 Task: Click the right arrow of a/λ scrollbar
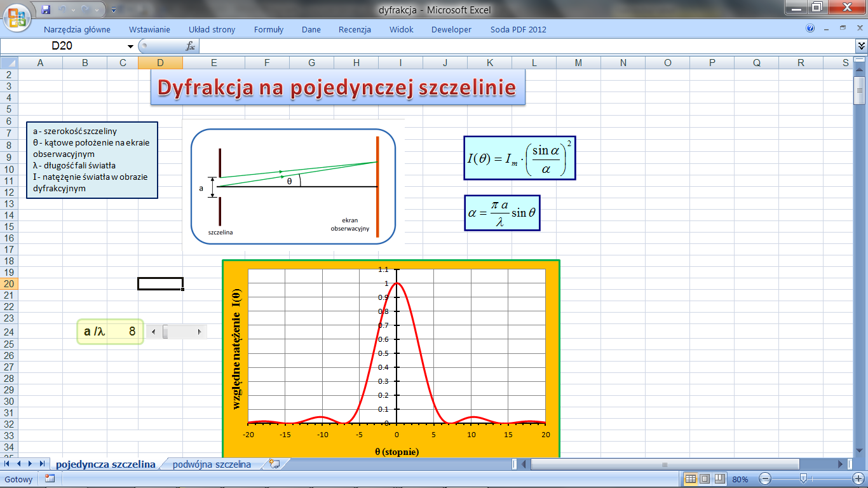200,332
